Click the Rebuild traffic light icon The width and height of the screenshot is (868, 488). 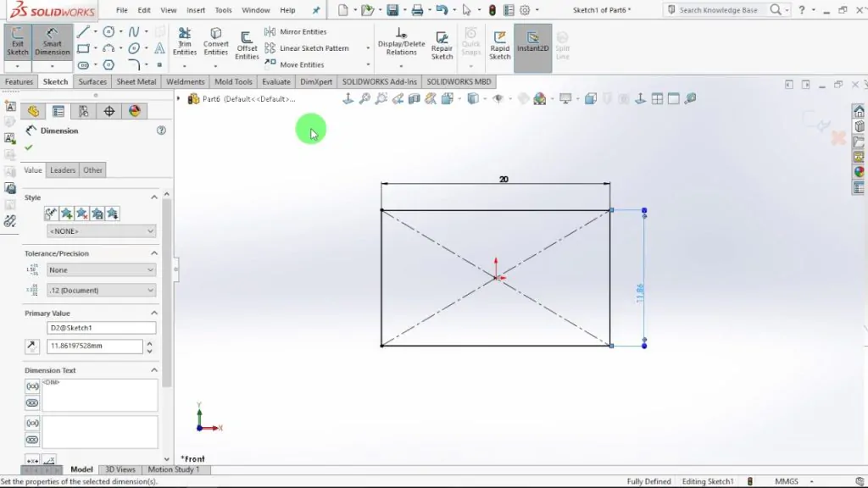492,10
